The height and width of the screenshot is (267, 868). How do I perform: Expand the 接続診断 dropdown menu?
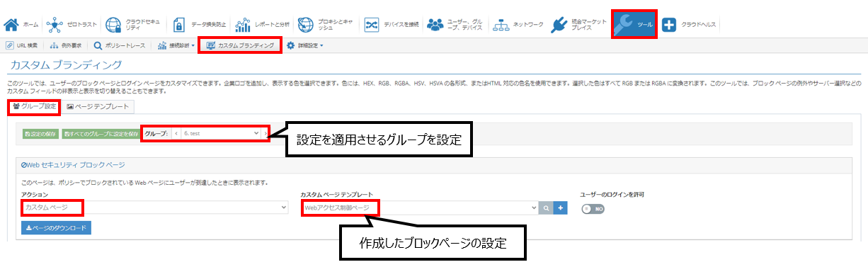click(x=176, y=45)
